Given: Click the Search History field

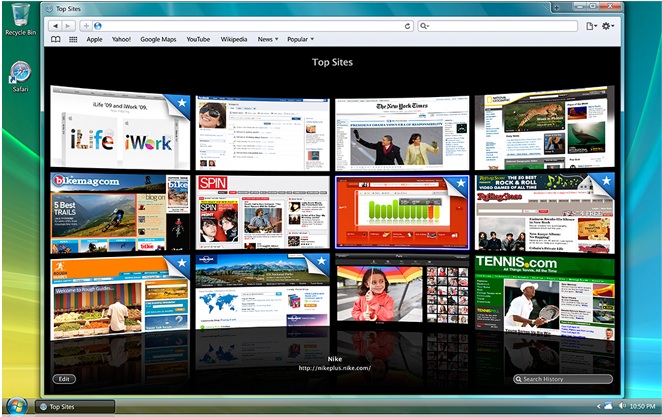Looking at the screenshot, I should (x=563, y=379).
